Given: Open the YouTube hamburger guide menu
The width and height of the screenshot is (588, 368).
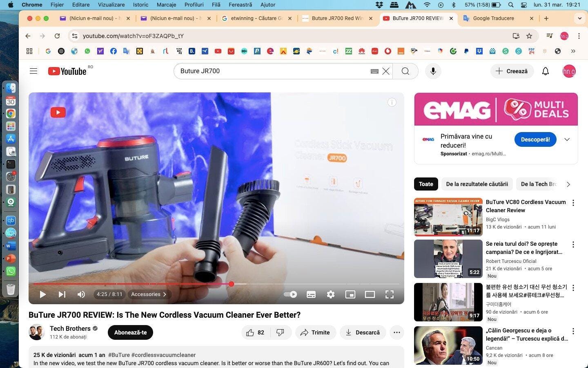Looking at the screenshot, I should [33, 71].
